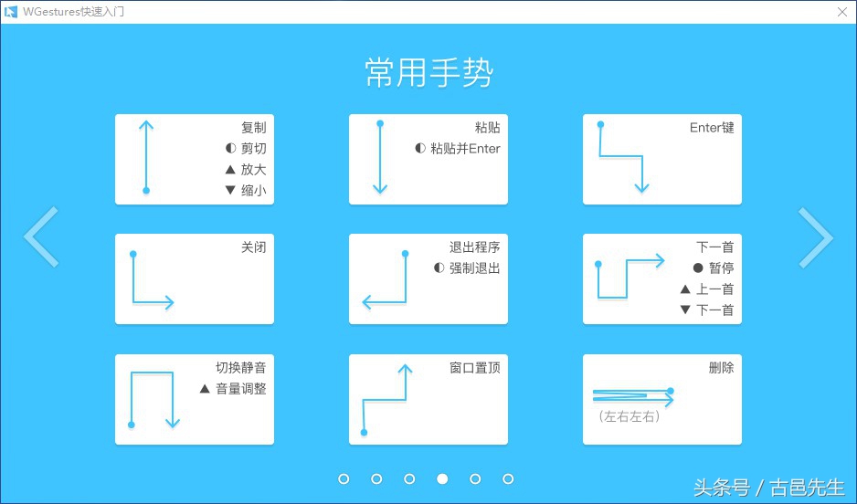Click the 退出程序 down-left gesture diagram
The height and width of the screenshot is (504, 857).
coord(386,279)
